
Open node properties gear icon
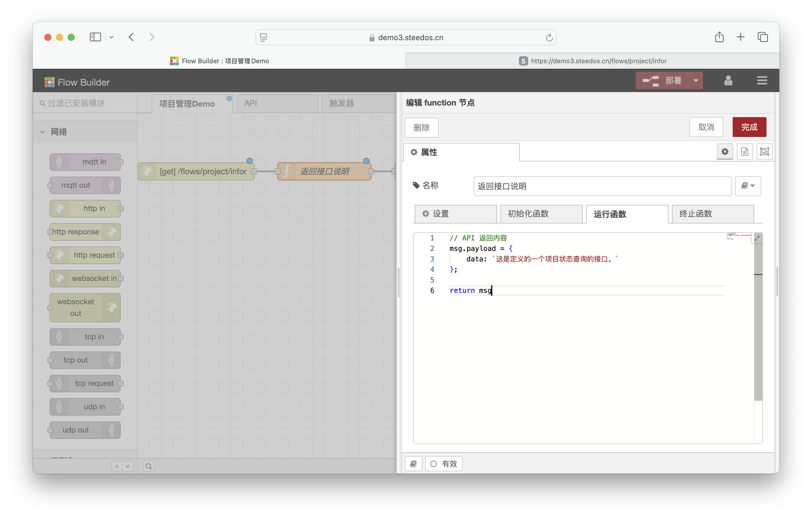(725, 152)
